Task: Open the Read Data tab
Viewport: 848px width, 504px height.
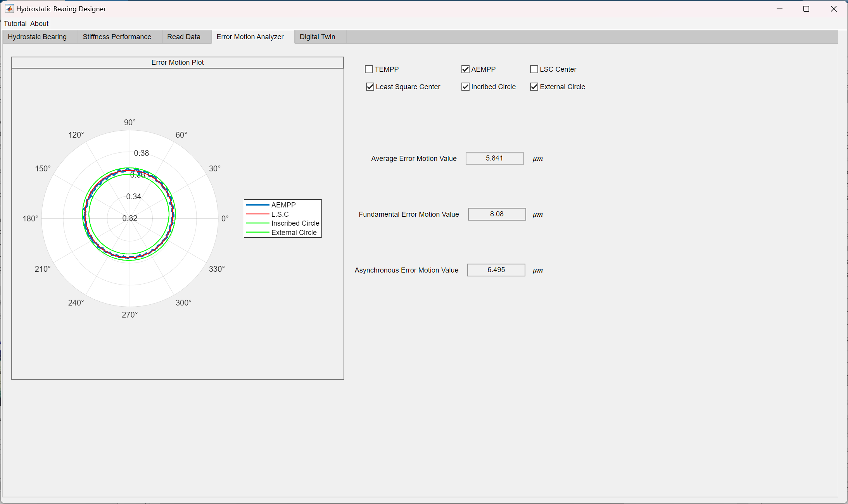Action: [x=183, y=36]
